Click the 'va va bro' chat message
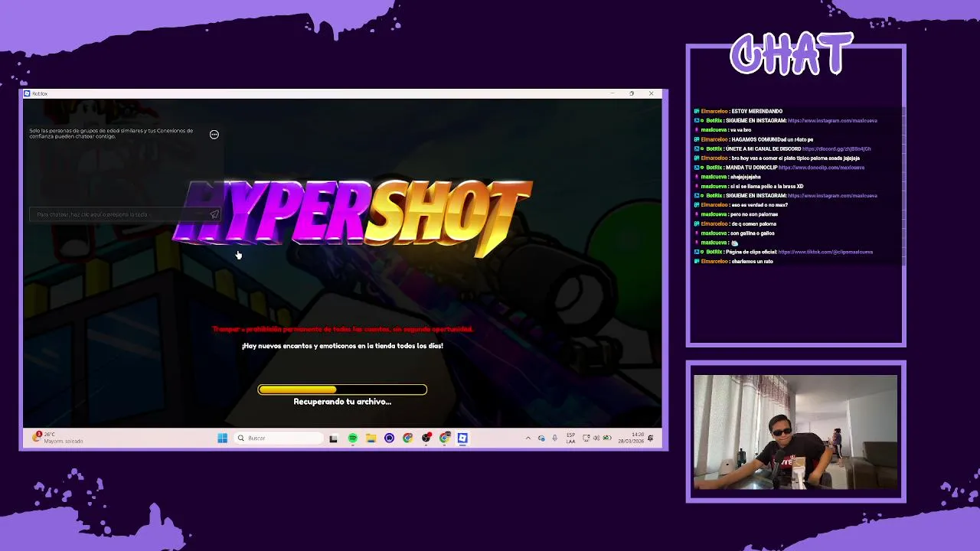 740,130
